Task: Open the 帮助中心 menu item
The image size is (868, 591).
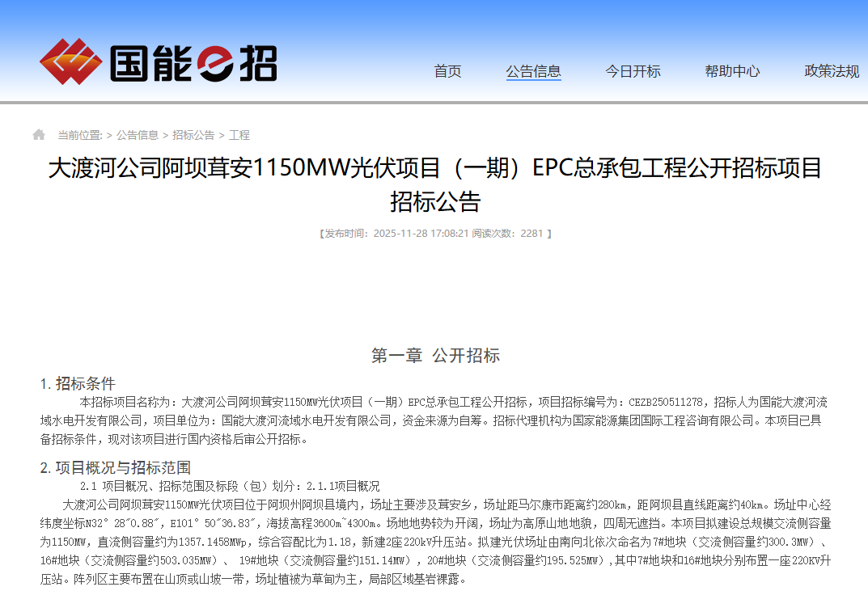Action: [x=732, y=71]
